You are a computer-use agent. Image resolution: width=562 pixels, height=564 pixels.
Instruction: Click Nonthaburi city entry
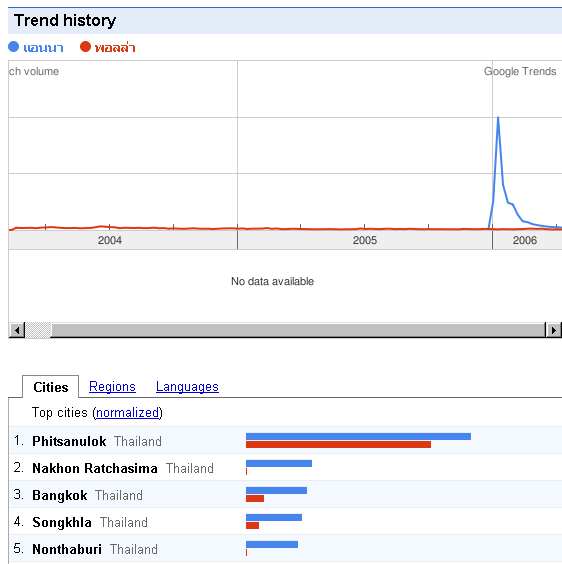(67, 549)
